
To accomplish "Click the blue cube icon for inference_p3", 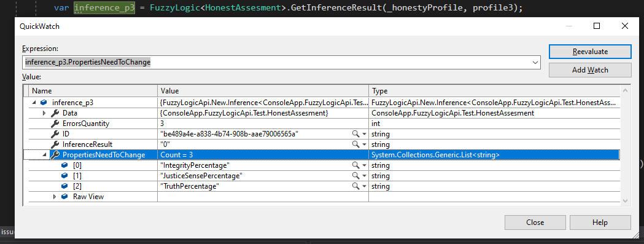I will (x=44, y=103).
